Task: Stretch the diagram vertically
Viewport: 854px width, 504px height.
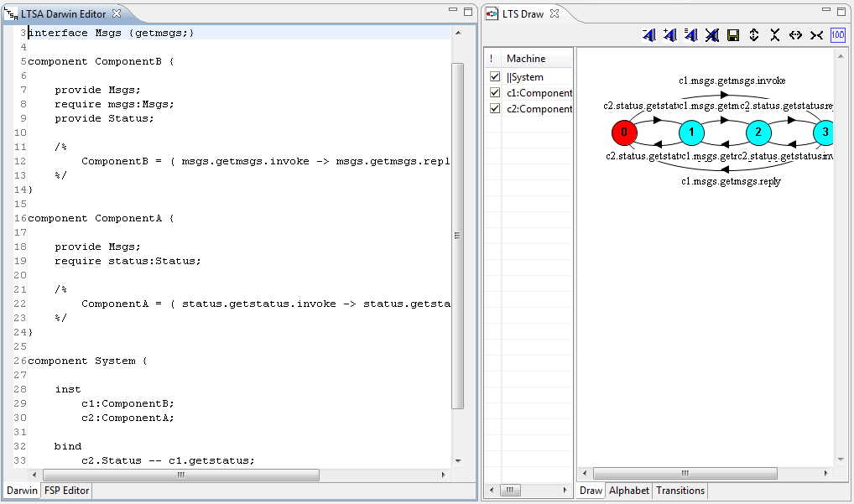Action: [753, 35]
